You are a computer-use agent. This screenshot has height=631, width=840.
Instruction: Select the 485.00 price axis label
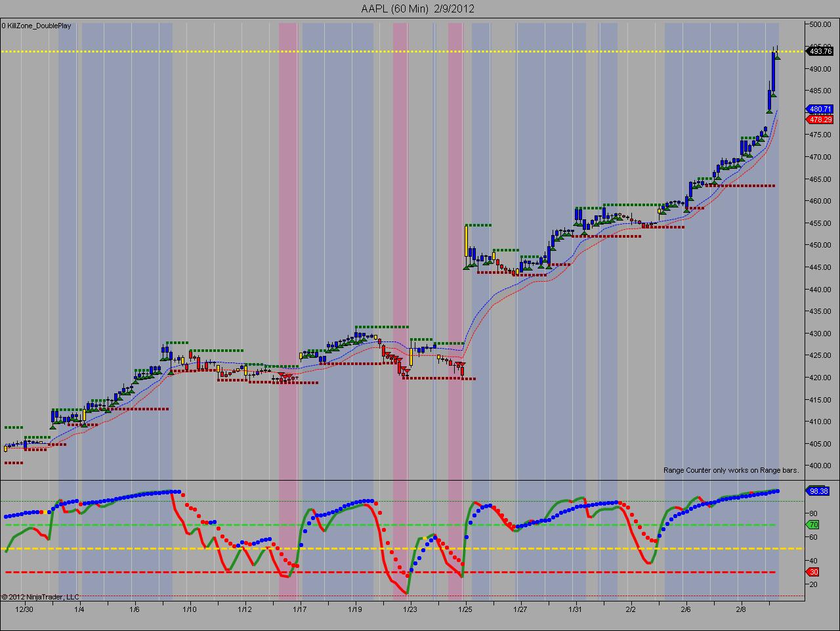(x=820, y=91)
